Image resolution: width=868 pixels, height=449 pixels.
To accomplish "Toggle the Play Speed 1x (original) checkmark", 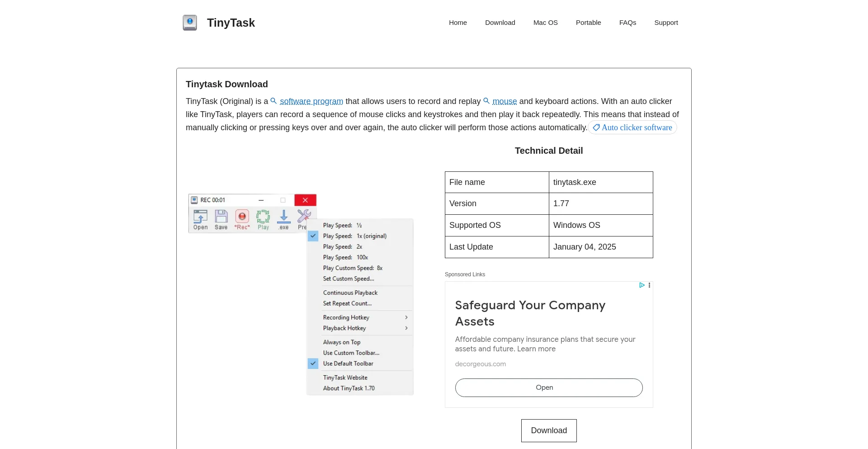I will coord(313,236).
